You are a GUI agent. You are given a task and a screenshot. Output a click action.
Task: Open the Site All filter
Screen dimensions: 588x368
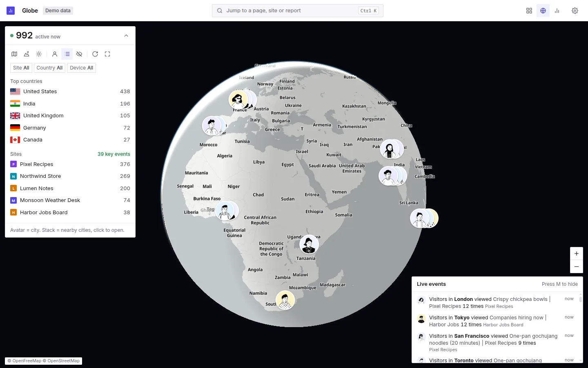(21, 68)
